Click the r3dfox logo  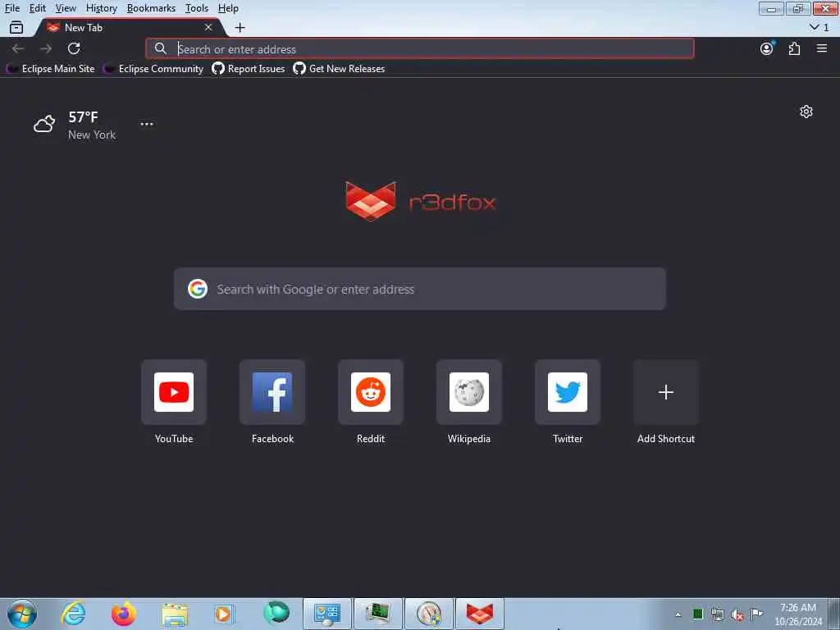point(421,202)
